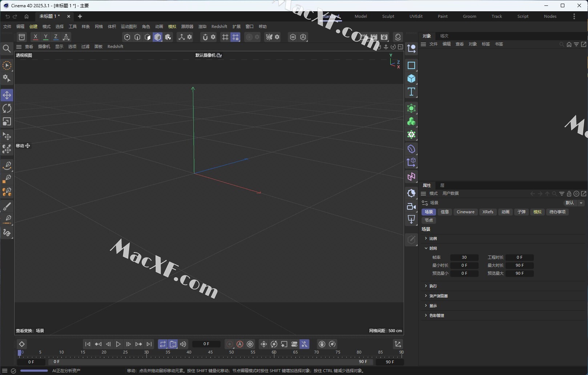This screenshot has height=375, width=588.
Task: Open the Object Manager hamburger menu
Action: [423, 44]
